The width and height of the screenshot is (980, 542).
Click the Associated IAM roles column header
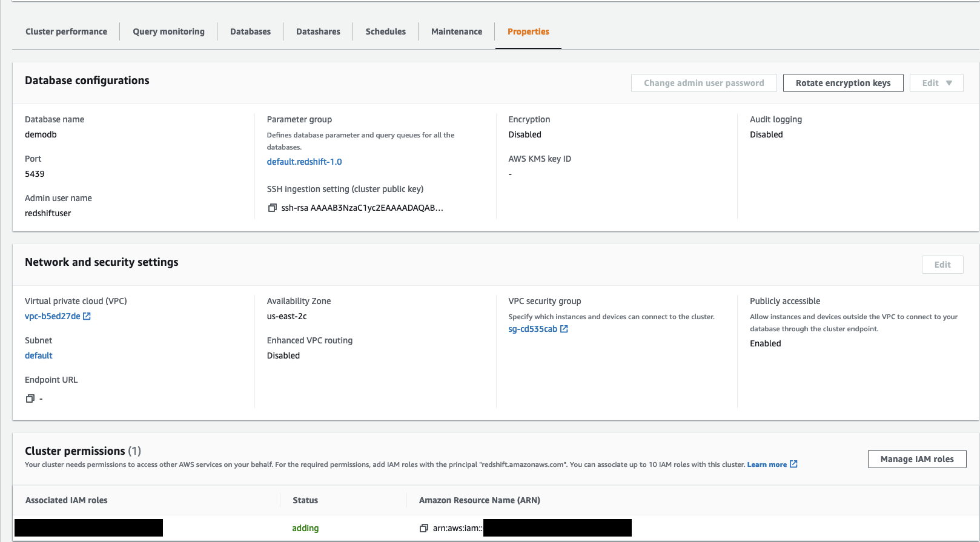pyautogui.click(x=67, y=500)
